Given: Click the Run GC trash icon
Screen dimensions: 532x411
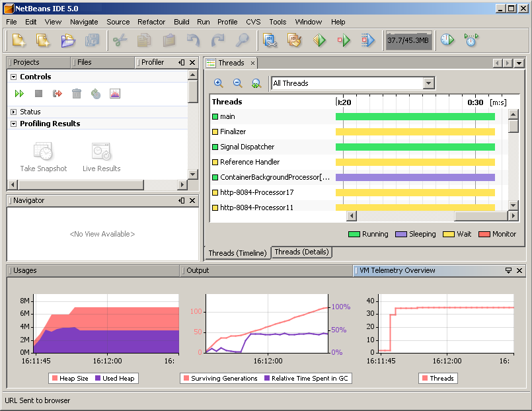Looking at the screenshot, I should click(77, 94).
